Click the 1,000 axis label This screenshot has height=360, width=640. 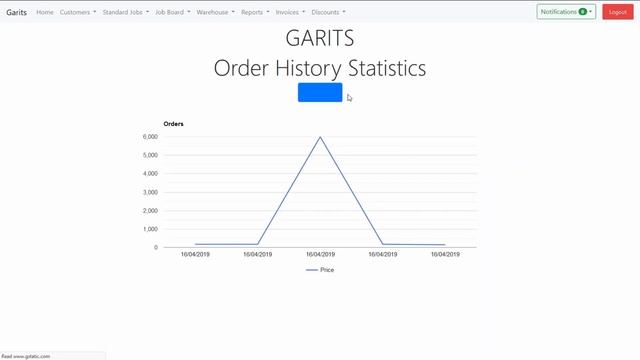pos(150,229)
